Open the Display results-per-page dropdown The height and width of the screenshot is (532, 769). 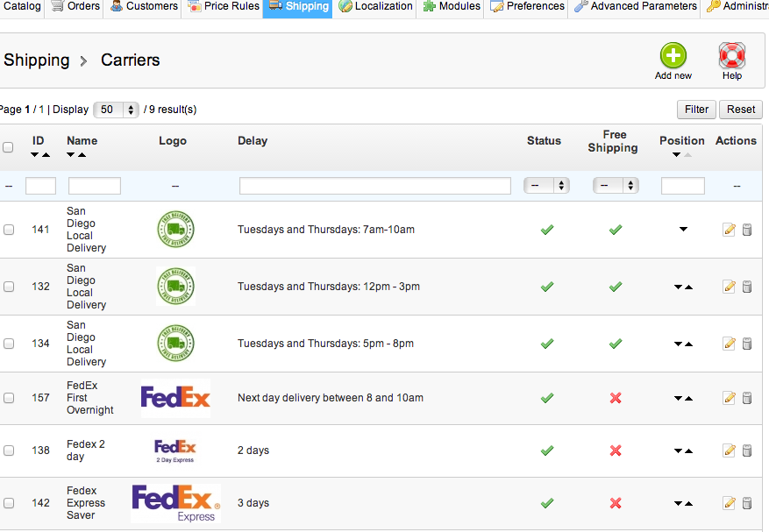pyautogui.click(x=117, y=110)
